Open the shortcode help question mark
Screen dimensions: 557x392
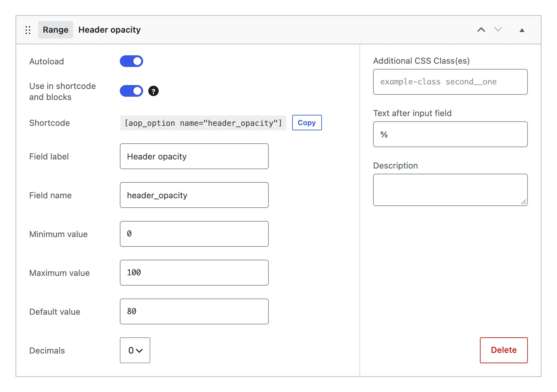[x=153, y=91]
